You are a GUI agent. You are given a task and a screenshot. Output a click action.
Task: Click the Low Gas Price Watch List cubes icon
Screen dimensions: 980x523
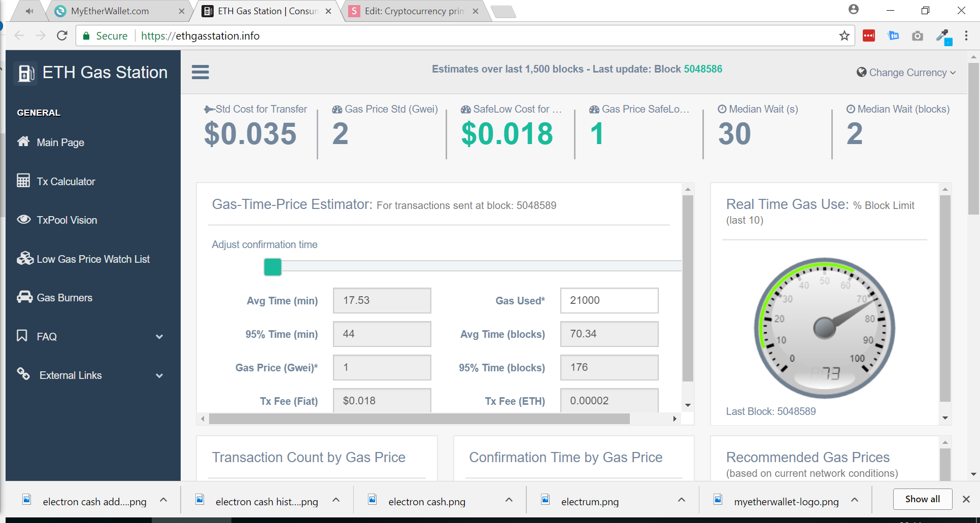(x=25, y=258)
